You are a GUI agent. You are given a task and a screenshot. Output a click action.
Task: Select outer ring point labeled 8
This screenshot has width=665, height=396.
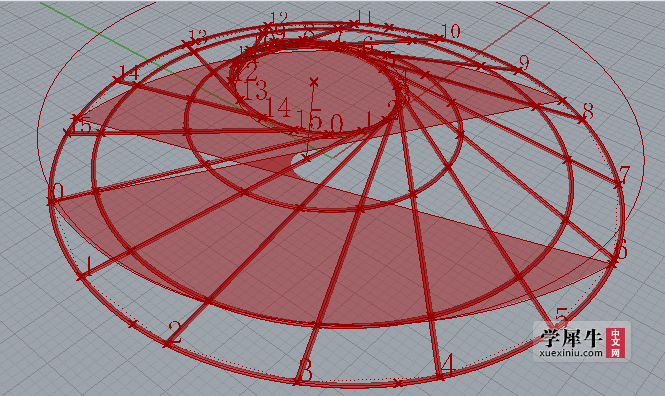581,120
